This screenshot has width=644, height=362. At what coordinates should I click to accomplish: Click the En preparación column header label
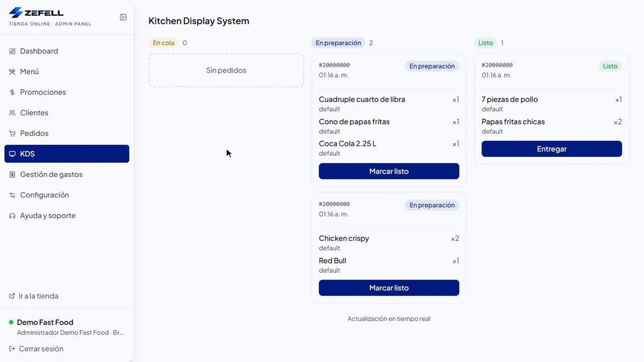click(x=338, y=43)
